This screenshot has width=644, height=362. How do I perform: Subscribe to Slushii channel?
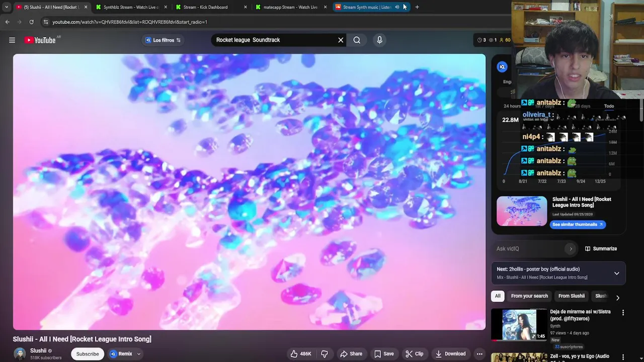88,354
